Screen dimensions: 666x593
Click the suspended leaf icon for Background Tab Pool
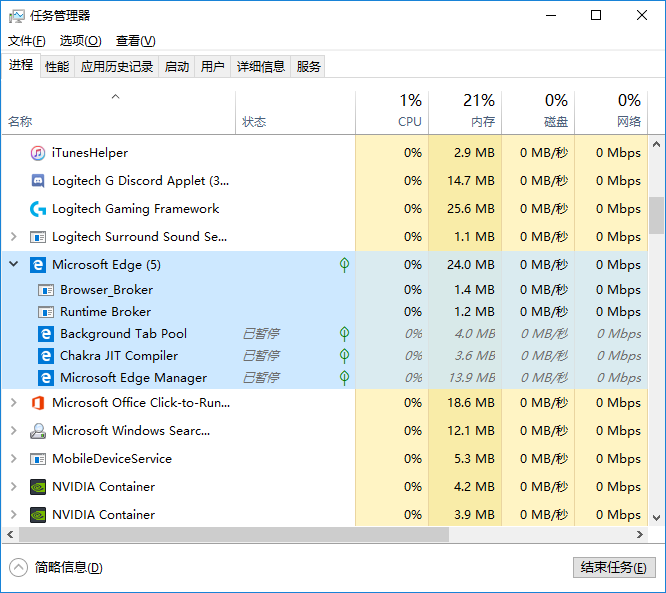[344, 334]
